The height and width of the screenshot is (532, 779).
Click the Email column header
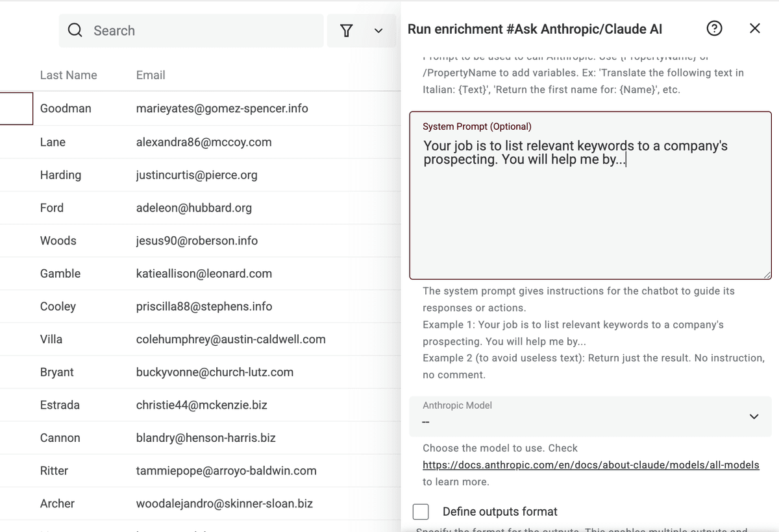coord(151,75)
